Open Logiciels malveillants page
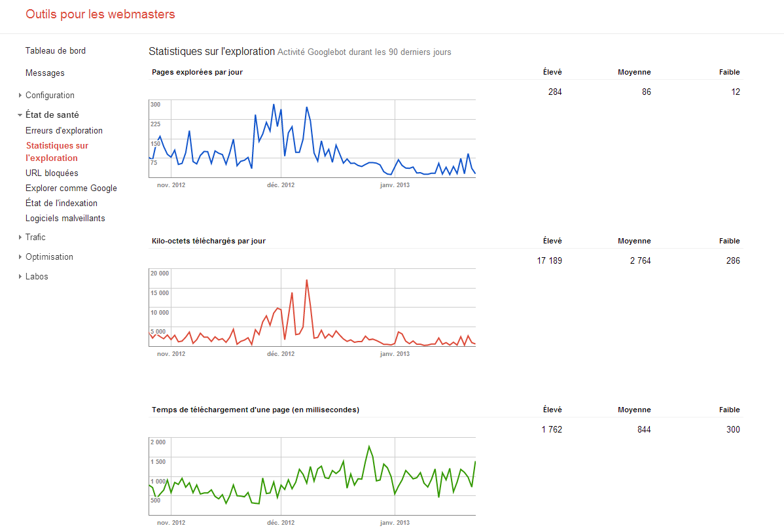Screen dimensions: 784x532 click(x=65, y=219)
